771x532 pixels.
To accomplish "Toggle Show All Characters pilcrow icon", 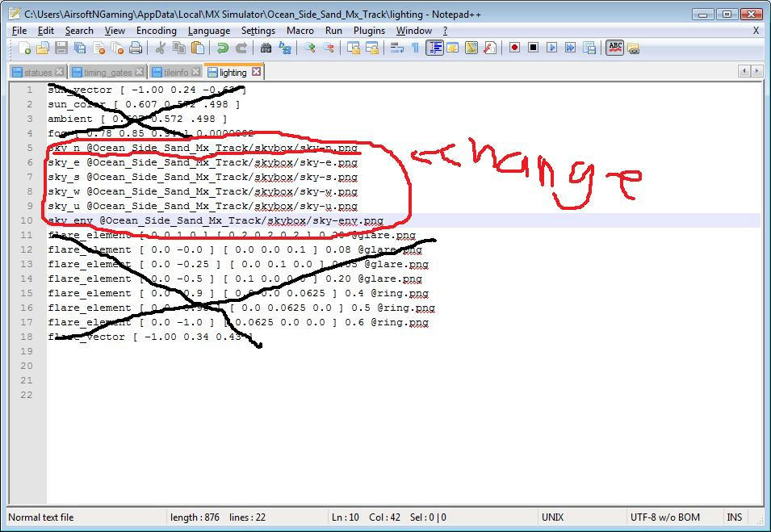I will coord(416,48).
